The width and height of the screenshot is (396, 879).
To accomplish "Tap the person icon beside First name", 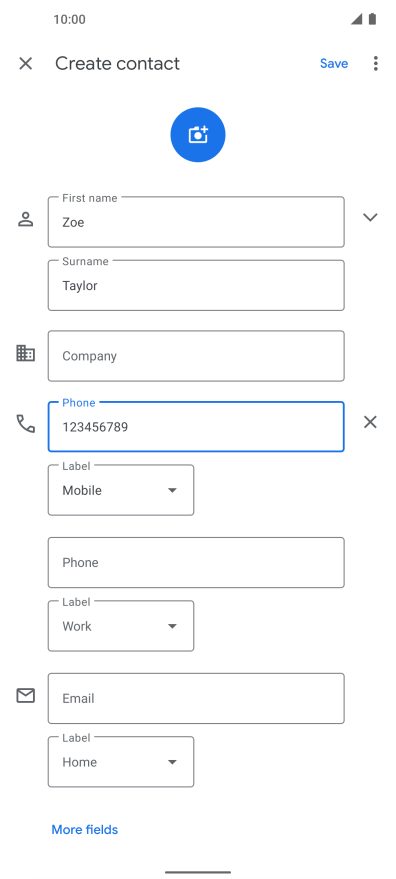I will (x=25, y=219).
